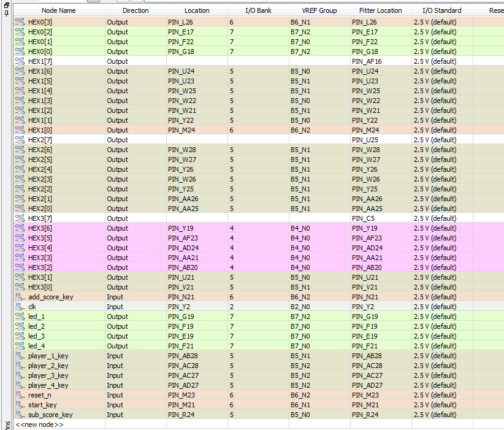This screenshot has height=430, width=504.
Task: Click the output pin icon for HEX3[0]
Action: [x=20, y=286]
